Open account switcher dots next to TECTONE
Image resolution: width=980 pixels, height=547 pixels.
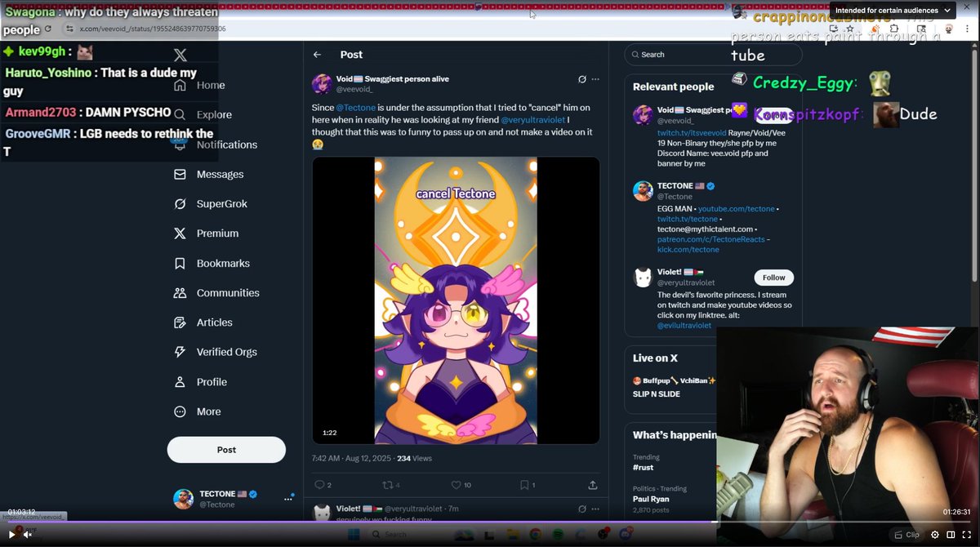coord(288,496)
